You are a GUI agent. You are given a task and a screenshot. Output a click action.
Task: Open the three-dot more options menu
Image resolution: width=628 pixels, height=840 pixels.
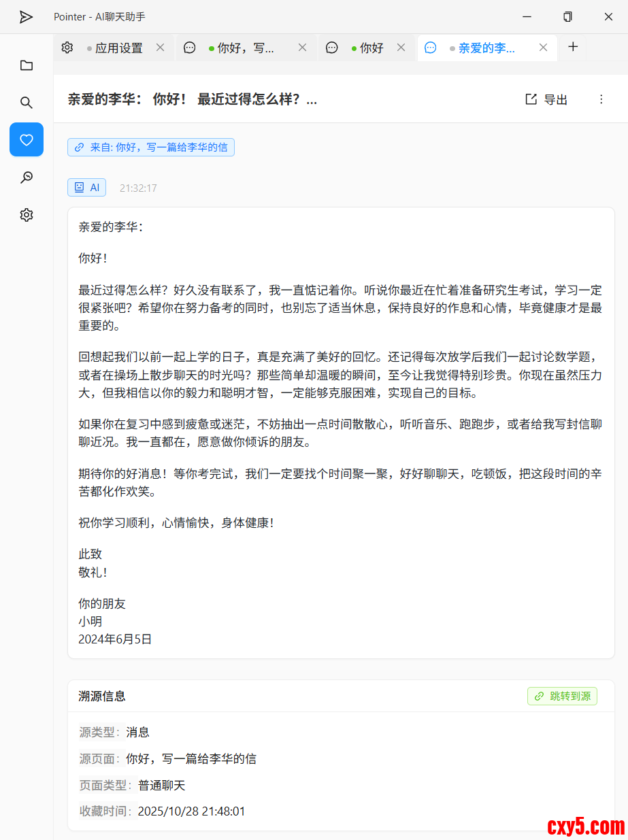(x=601, y=99)
